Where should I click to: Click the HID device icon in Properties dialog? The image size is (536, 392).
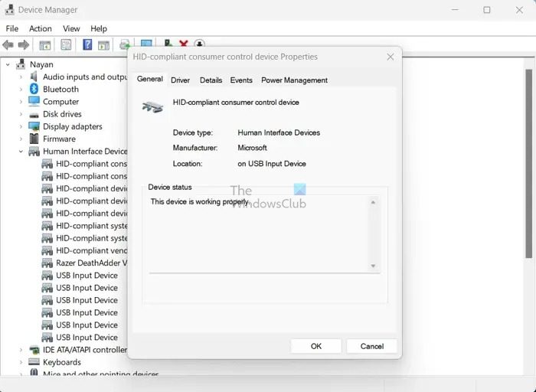tap(153, 107)
